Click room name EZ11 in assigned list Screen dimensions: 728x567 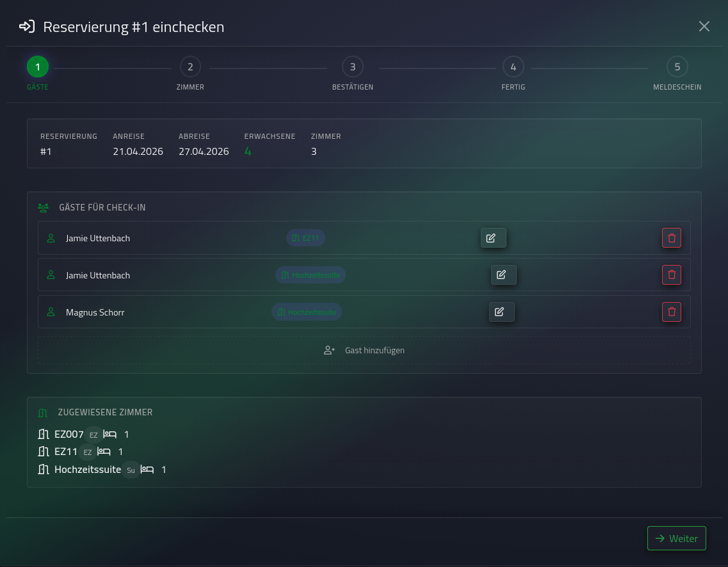pos(66,451)
